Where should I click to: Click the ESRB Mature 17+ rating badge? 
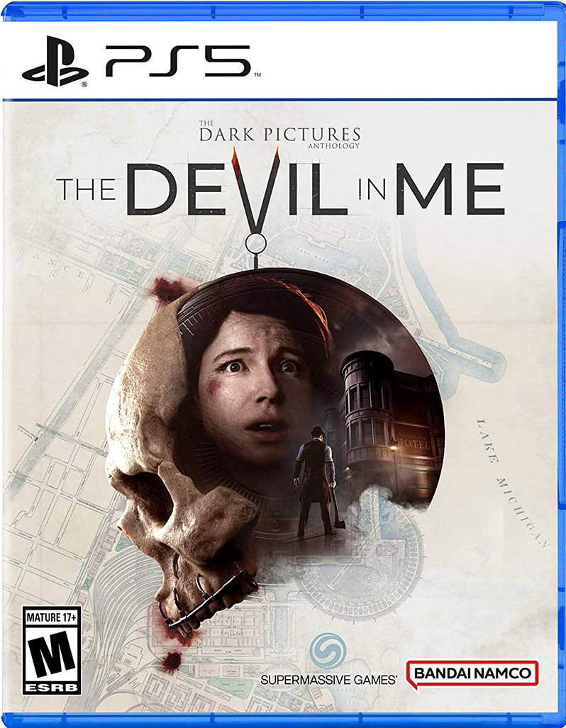(52, 651)
